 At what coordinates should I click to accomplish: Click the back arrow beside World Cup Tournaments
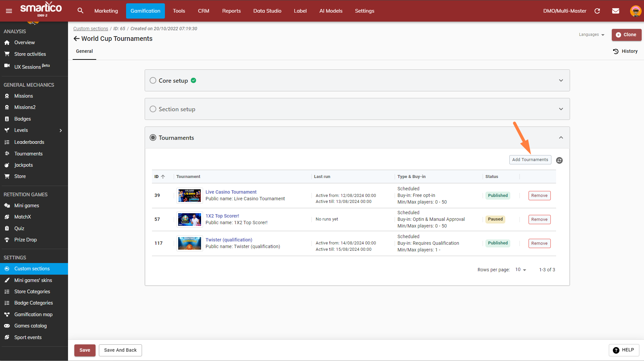point(77,39)
